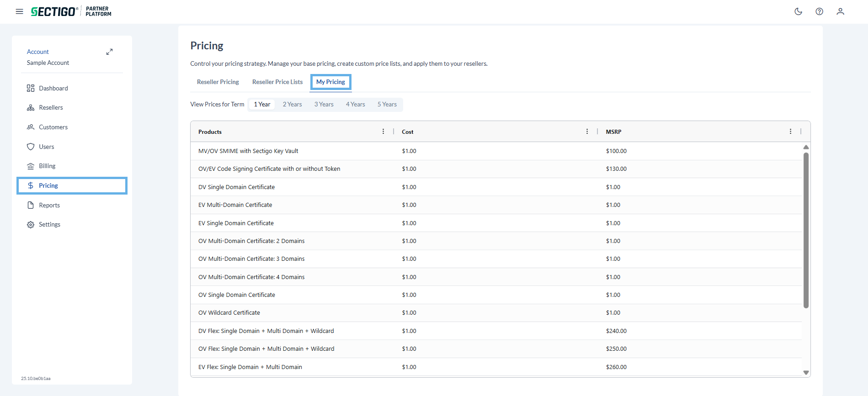Click the Pricing dollar sign icon
Image resolution: width=868 pixels, height=396 pixels.
31,185
